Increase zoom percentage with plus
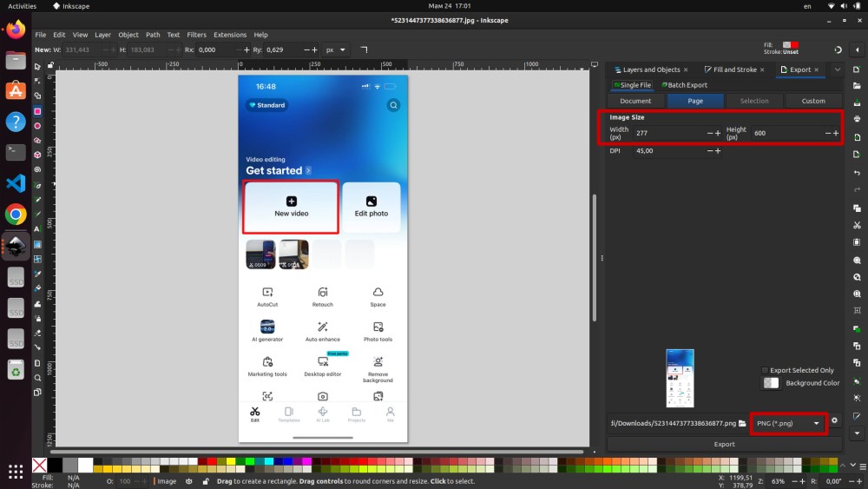The width and height of the screenshot is (868, 489). [803, 481]
